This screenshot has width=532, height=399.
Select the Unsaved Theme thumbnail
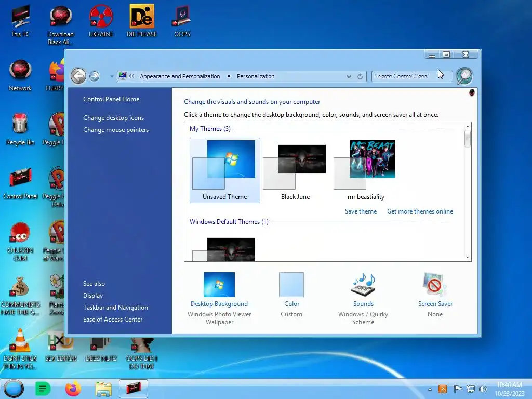point(224,170)
